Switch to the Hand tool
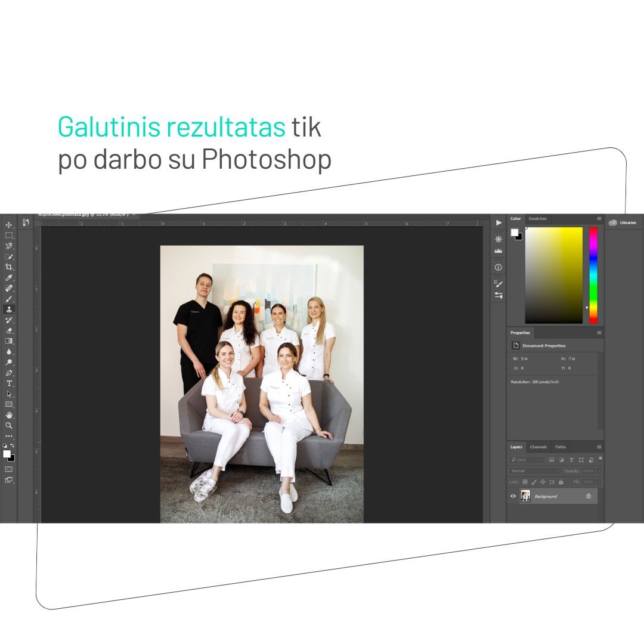Image resolution: width=644 pixels, height=644 pixels. click(9, 415)
